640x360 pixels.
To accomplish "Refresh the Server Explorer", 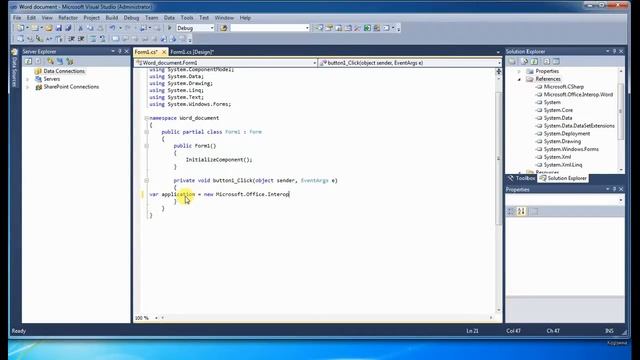I will click(x=28, y=61).
